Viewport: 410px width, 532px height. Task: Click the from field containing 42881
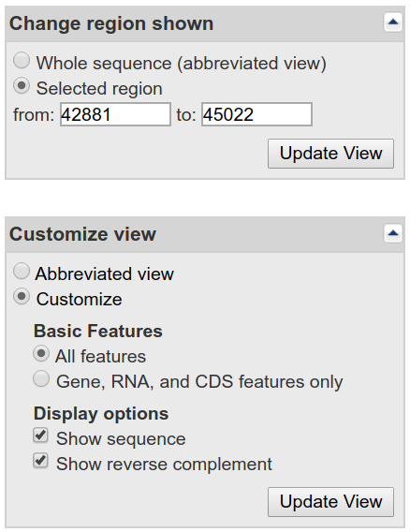[115, 114]
